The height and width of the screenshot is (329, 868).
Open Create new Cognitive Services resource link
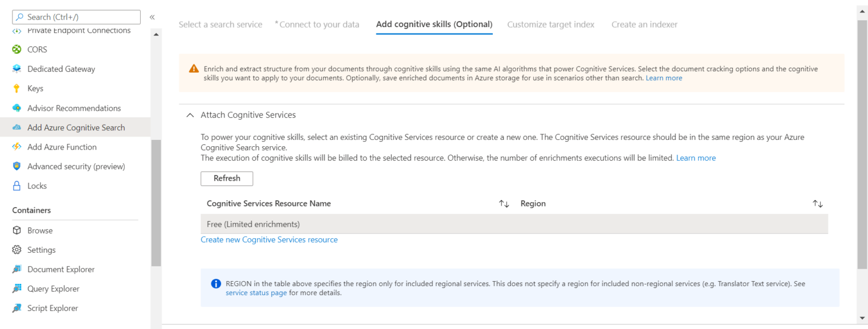pos(269,239)
